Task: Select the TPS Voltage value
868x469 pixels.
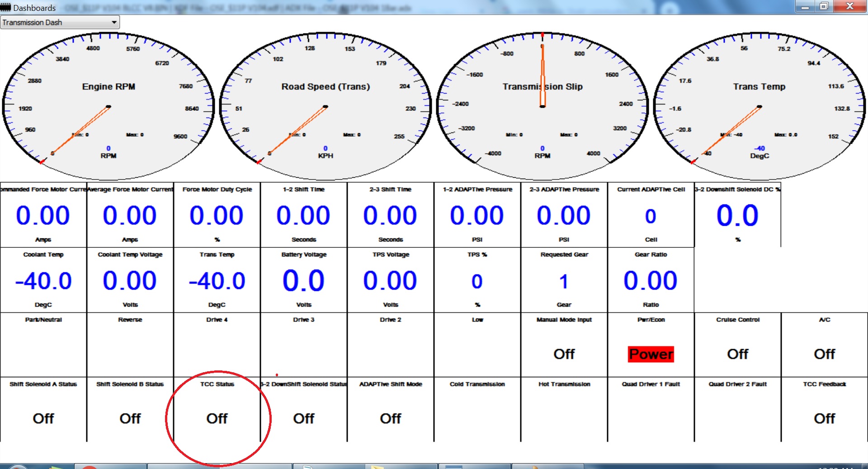Action: (390, 280)
